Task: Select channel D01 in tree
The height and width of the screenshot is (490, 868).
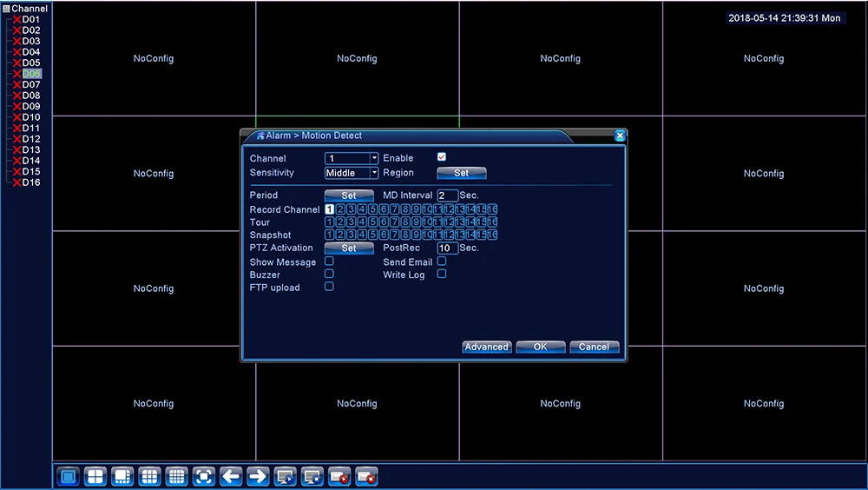Action: (x=31, y=19)
